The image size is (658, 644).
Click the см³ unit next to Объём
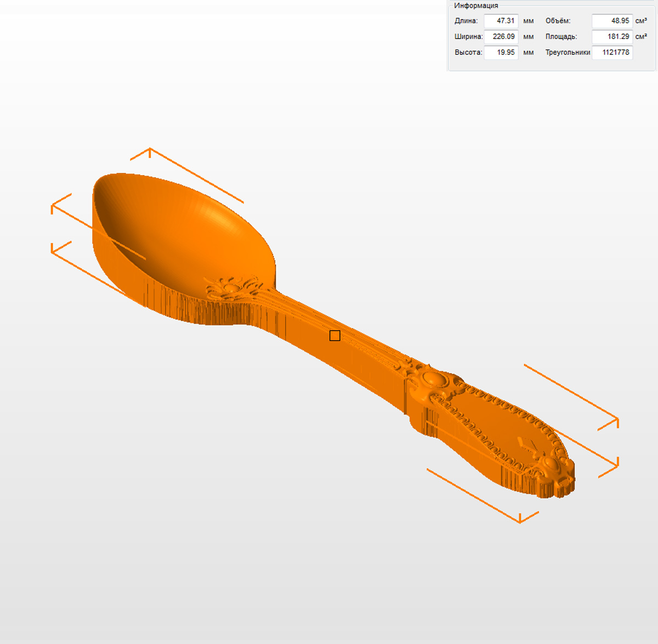641,21
